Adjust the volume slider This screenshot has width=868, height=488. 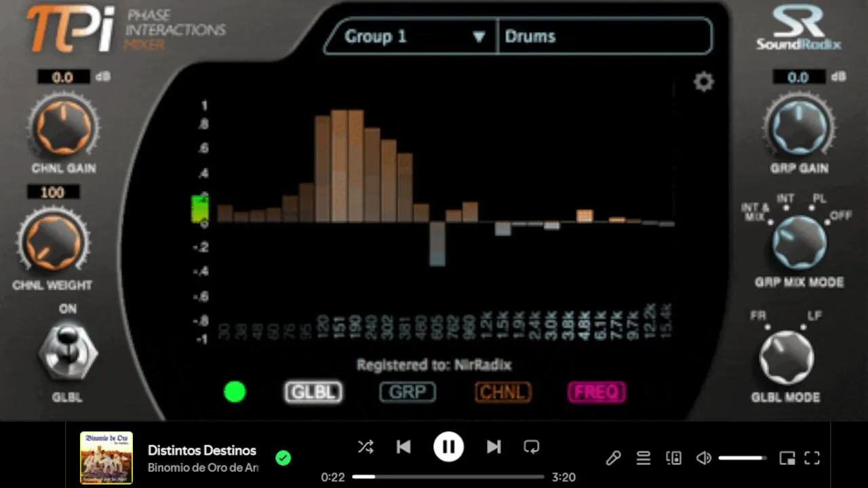743,458
